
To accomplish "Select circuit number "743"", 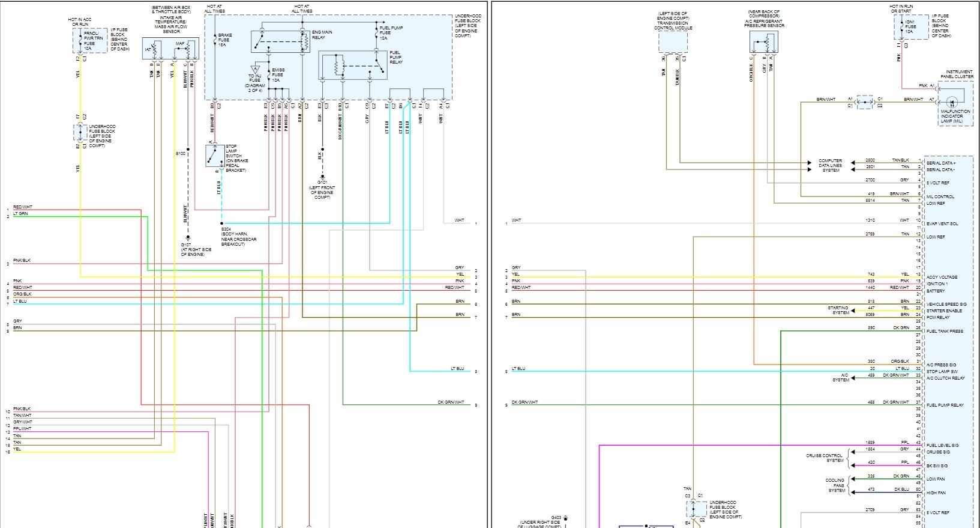I will 871,275.
